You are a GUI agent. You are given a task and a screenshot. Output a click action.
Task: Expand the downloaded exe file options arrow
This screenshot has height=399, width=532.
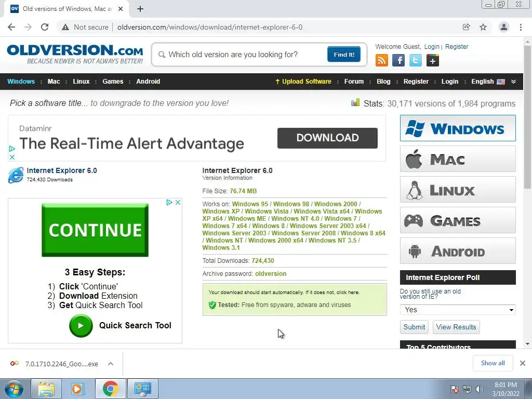[x=111, y=364]
